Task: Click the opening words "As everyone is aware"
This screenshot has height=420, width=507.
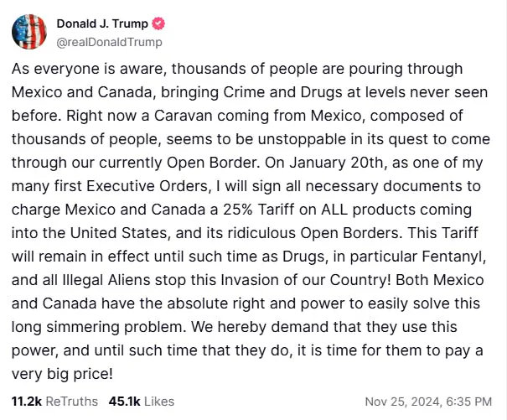Action: pos(77,68)
